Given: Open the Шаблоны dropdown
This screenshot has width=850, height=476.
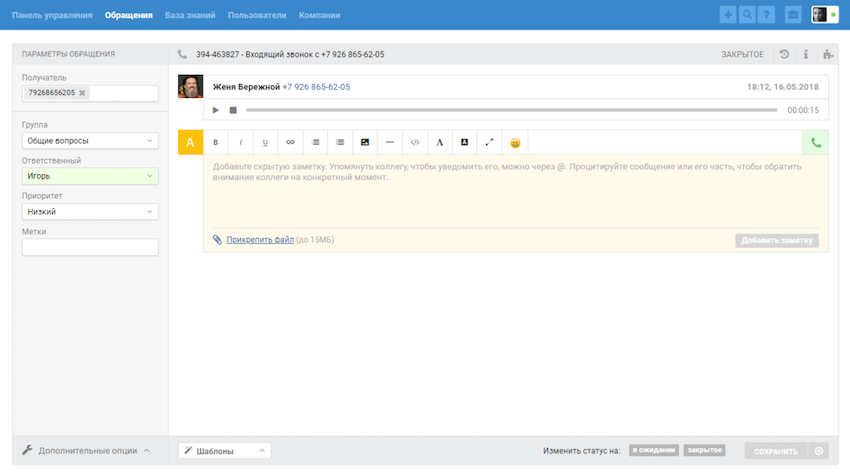Looking at the screenshot, I should click(224, 451).
